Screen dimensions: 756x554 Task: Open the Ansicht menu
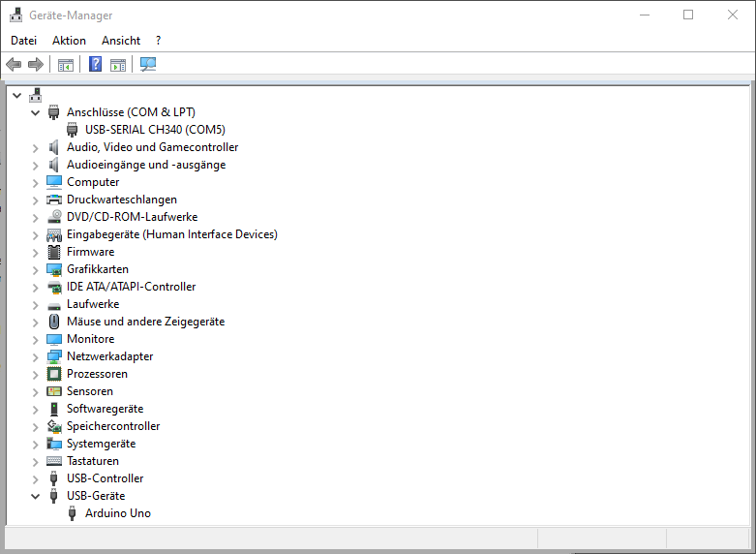[x=121, y=41]
